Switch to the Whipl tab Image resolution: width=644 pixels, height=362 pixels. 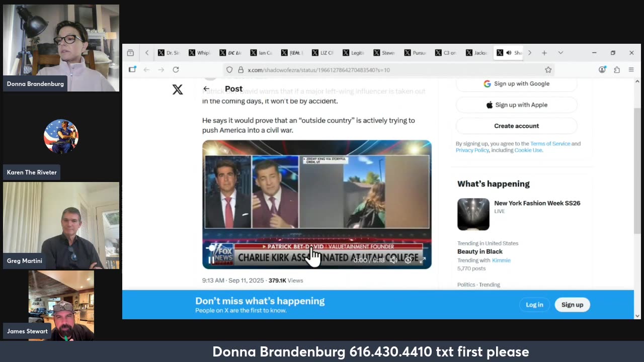200,53
